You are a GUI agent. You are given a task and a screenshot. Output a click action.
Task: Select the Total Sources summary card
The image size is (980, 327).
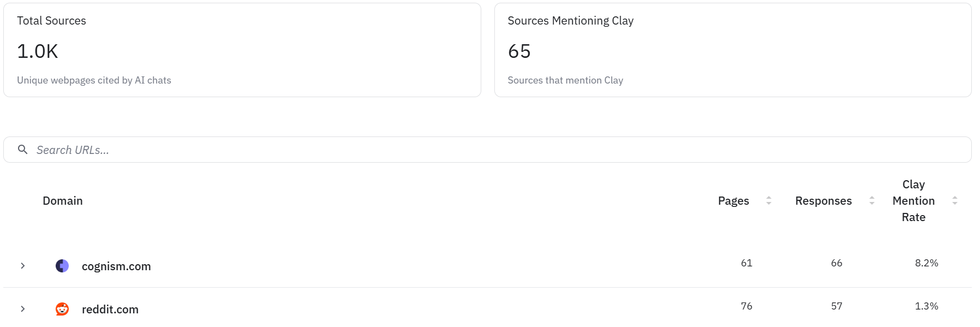pos(242,50)
